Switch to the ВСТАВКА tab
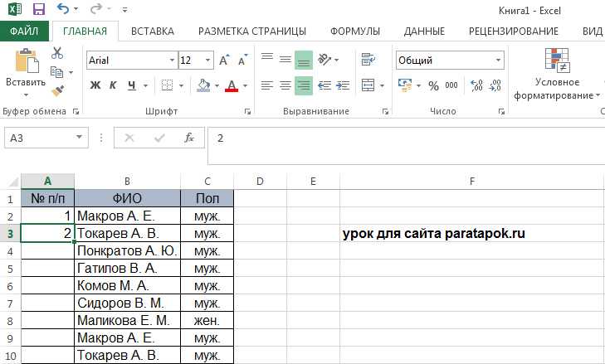This screenshot has height=364, width=605. pyautogui.click(x=153, y=32)
